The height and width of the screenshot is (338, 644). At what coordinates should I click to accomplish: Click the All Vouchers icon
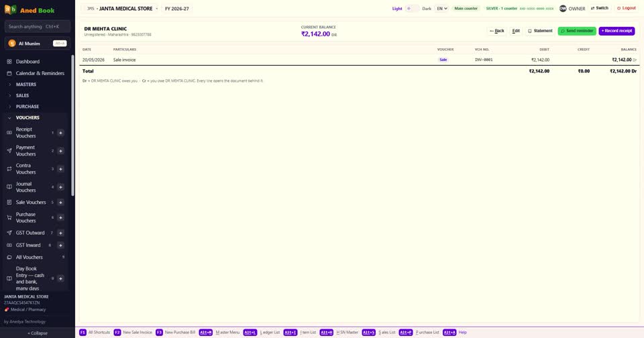pos(9,257)
